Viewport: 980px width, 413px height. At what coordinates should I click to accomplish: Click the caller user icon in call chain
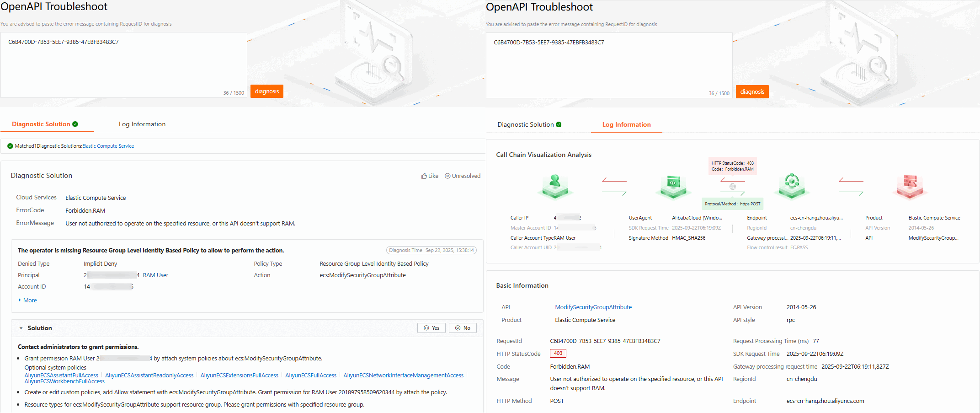pos(555,186)
